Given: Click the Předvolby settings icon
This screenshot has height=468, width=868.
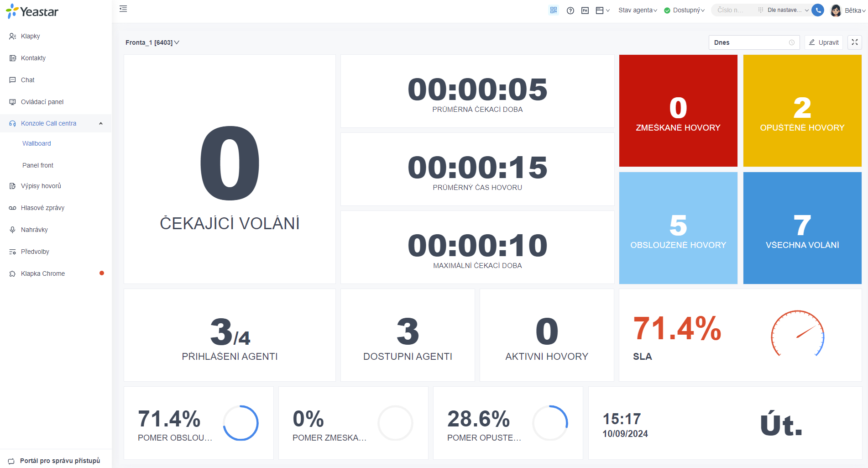Looking at the screenshot, I should click(12, 252).
